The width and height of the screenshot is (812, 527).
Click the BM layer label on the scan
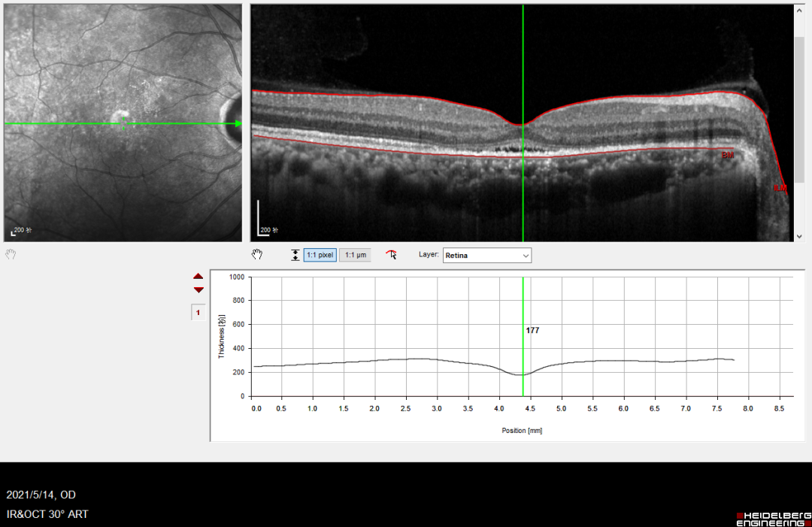728,156
